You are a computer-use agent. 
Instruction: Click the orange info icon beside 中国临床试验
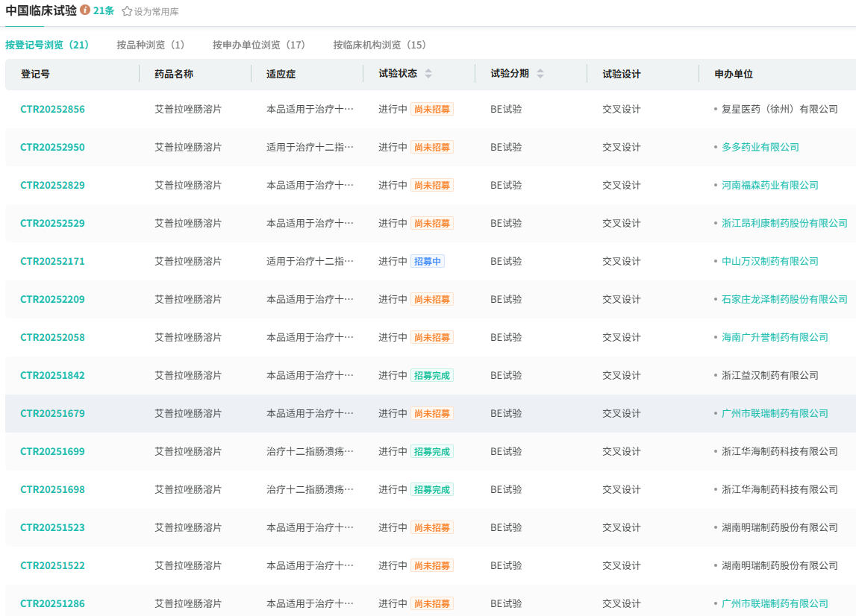tap(85, 10)
